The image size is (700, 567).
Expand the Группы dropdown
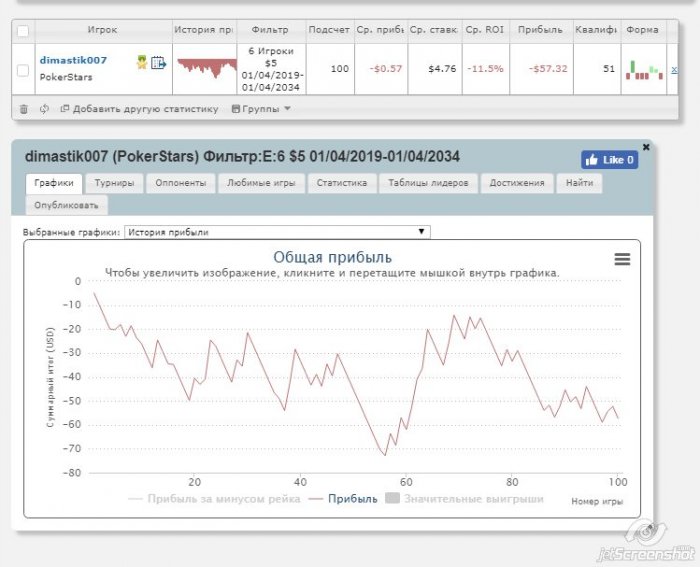pyautogui.click(x=261, y=109)
